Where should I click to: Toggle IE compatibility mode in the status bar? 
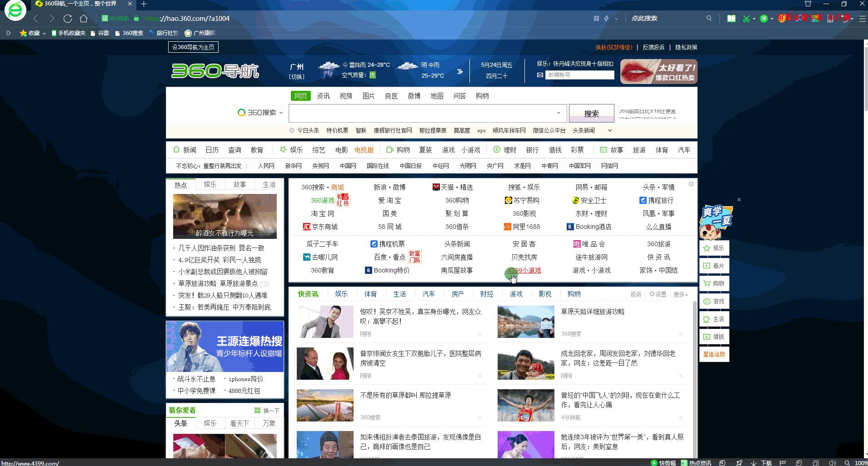click(799, 462)
